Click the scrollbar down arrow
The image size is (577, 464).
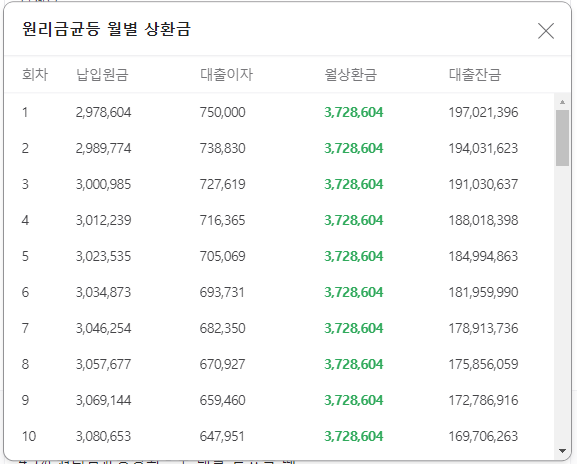562,450
